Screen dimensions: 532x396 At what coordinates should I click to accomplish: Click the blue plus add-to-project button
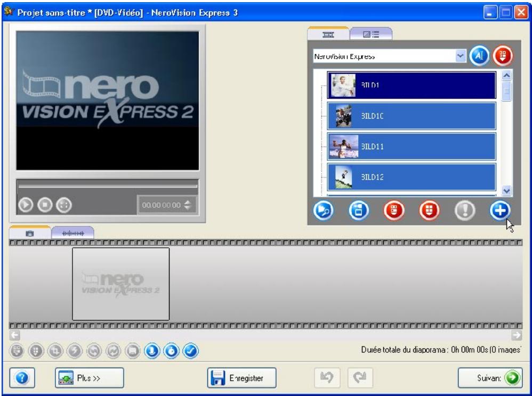coord(500,211)
